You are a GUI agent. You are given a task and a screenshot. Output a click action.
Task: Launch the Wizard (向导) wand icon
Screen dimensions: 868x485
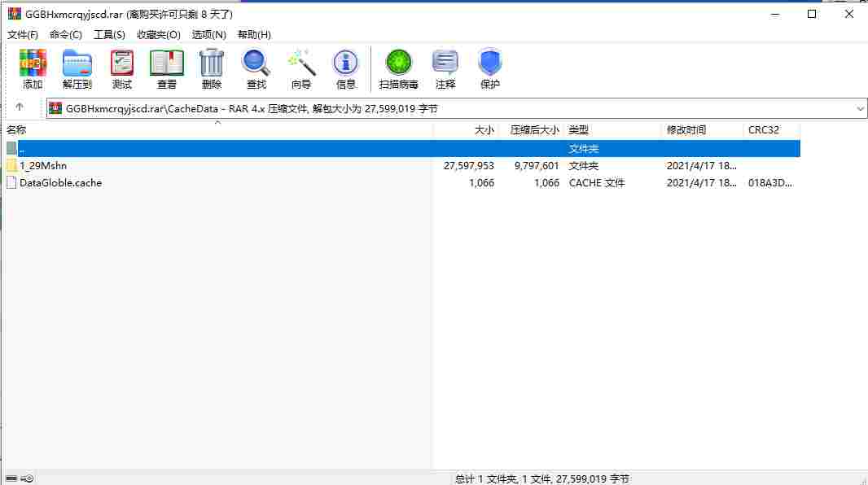pos(301,63)
